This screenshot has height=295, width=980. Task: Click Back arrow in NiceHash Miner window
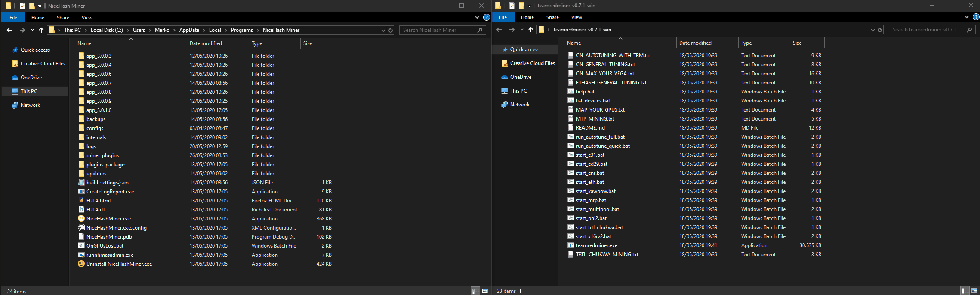[x=9, y=30]
